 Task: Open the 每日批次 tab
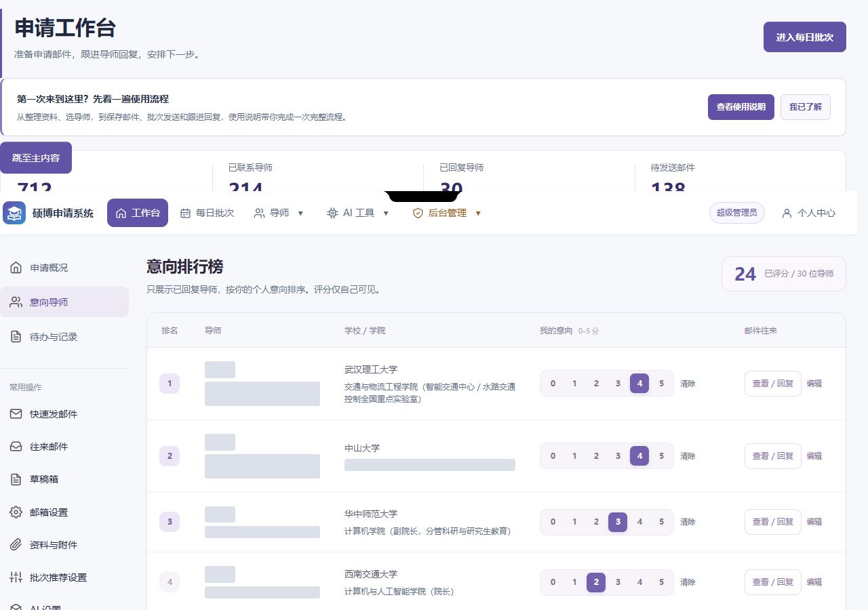[x=207, y=213]
